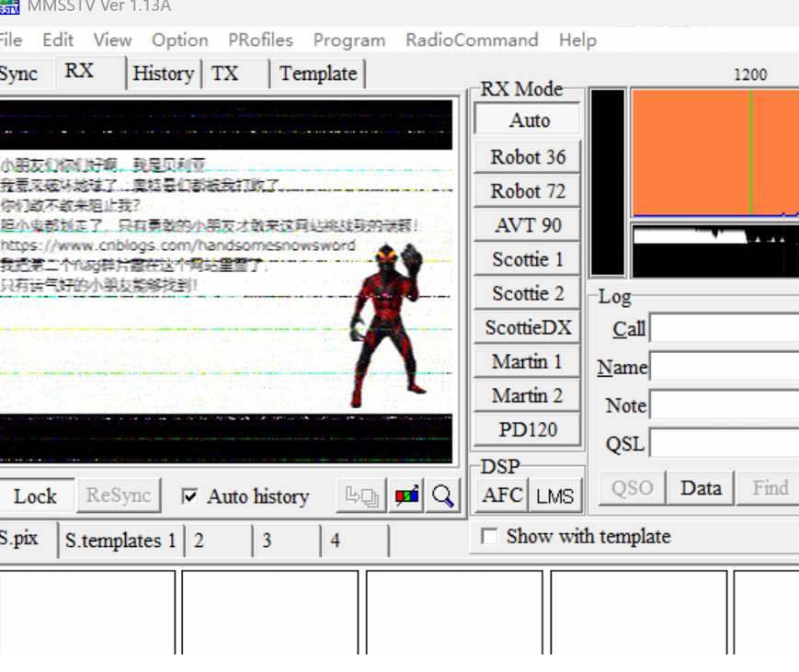Image resolution: width=799 pixels, height=672 pixels.
Task: Click the Name input field
Action: pos(725,366)
